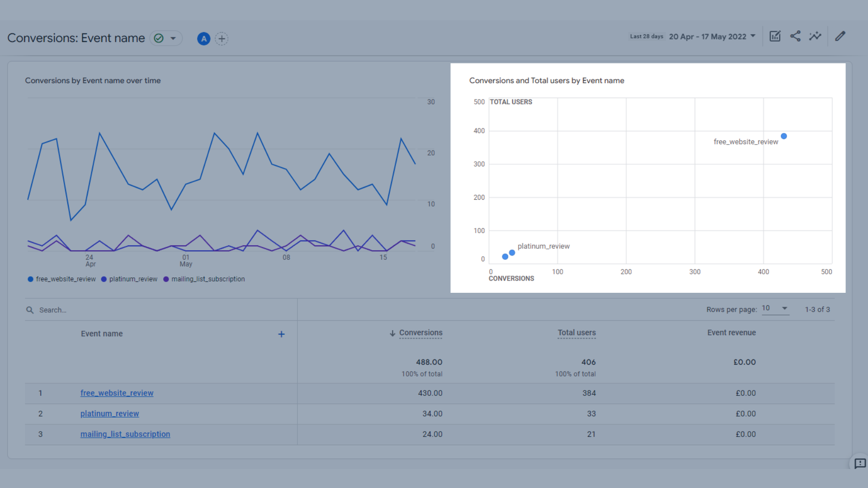Open the mailing_list_subscription link

tap(125, 434)
